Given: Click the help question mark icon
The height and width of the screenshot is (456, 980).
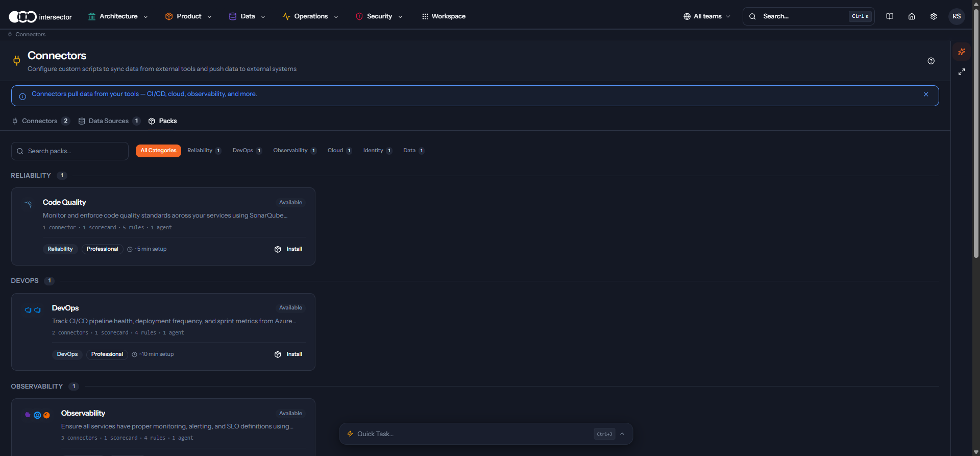Looking at the screenshot, I should pyautogui.click(x=931, y=61).
